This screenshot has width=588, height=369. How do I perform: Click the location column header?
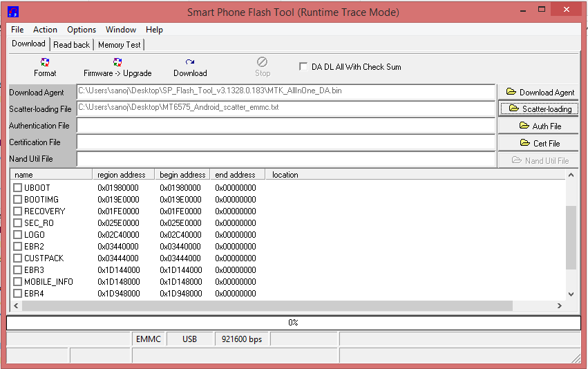415,175
